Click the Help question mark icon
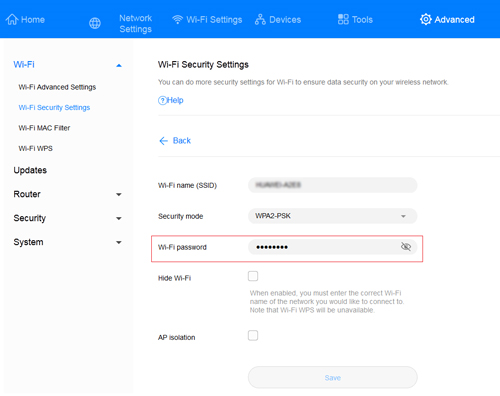This screenshot has height=396, width=500. [x=162, y=100]
